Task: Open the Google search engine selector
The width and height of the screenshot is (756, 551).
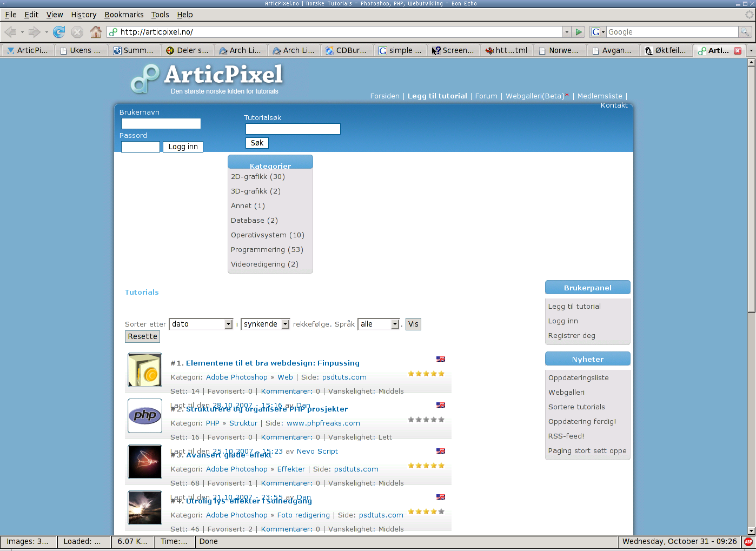Action: coord(598,32)
